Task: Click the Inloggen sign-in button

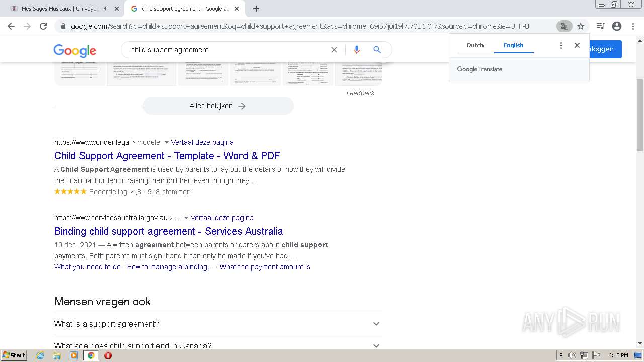Action: click(605, 49)
